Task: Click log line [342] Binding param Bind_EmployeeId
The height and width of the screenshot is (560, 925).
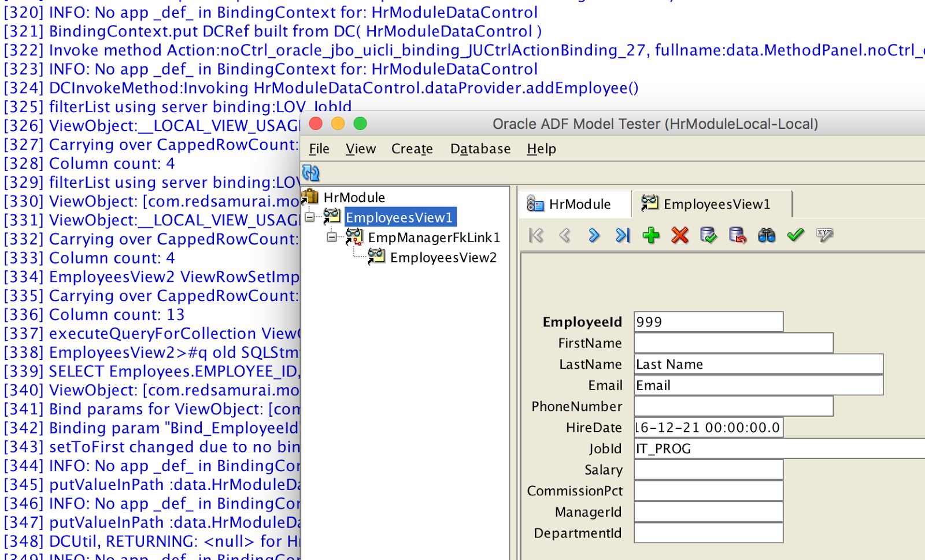Action: coord(152,428)
